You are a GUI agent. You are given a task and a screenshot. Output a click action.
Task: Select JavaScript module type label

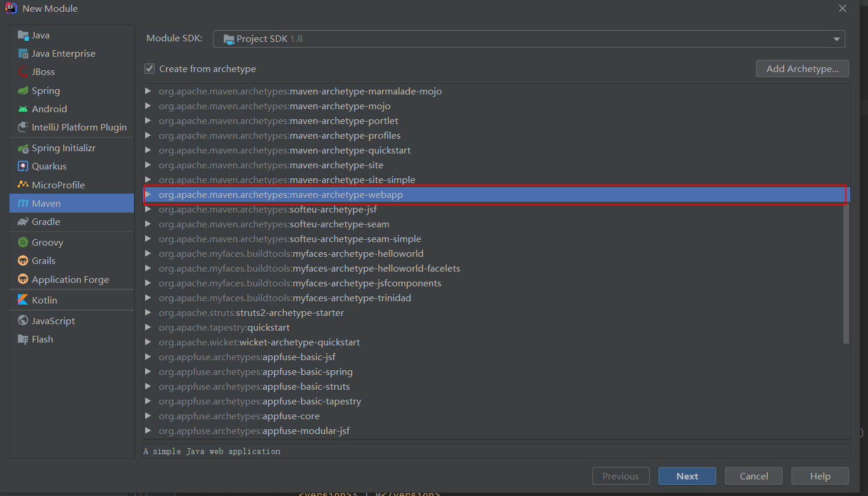coord(54,321)
